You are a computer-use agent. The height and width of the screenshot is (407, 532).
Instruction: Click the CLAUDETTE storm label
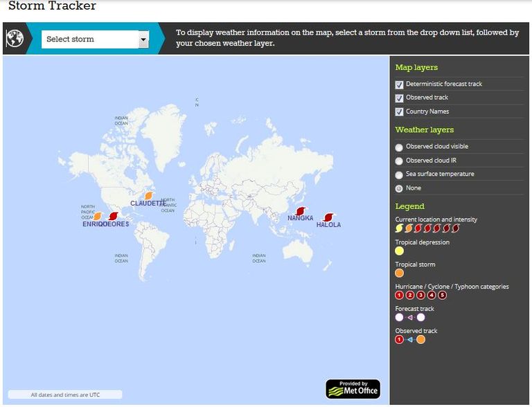[x=148, y=203]
